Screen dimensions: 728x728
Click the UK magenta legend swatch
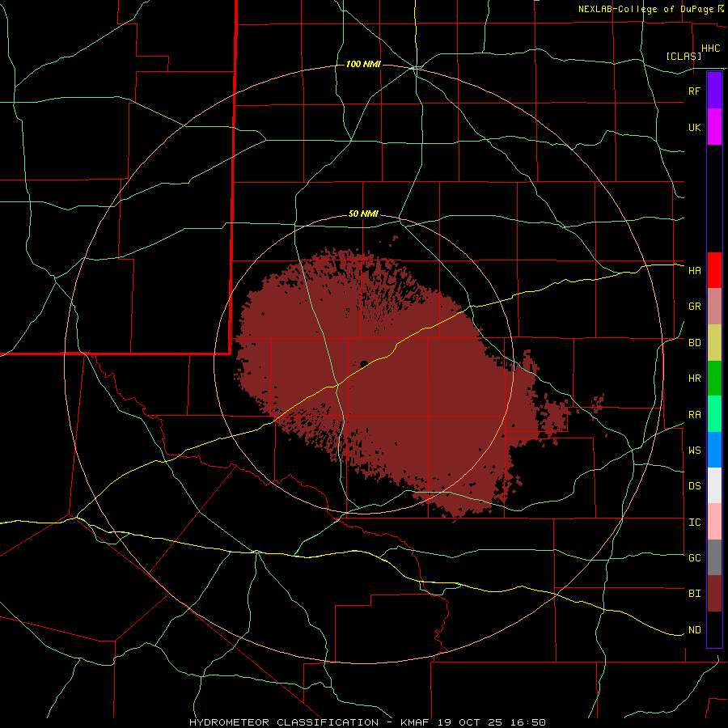tap(714, 127)
